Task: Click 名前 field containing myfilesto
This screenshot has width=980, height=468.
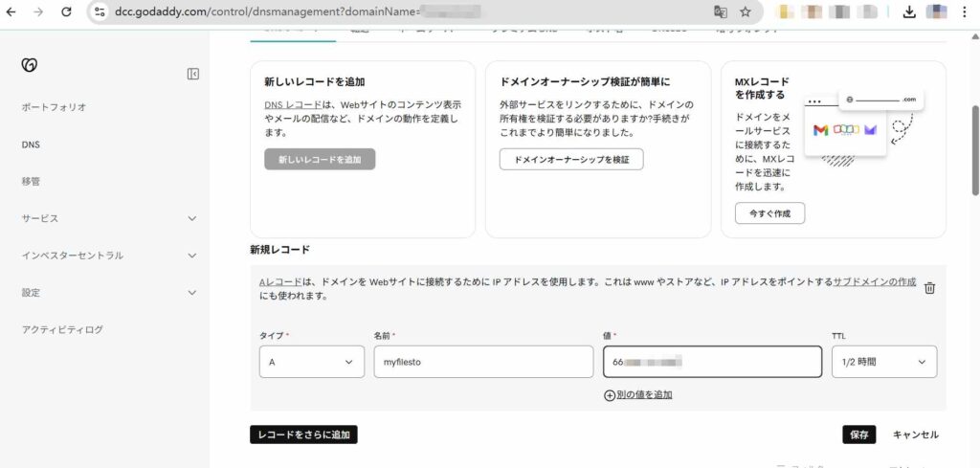Action: point(483,362)
